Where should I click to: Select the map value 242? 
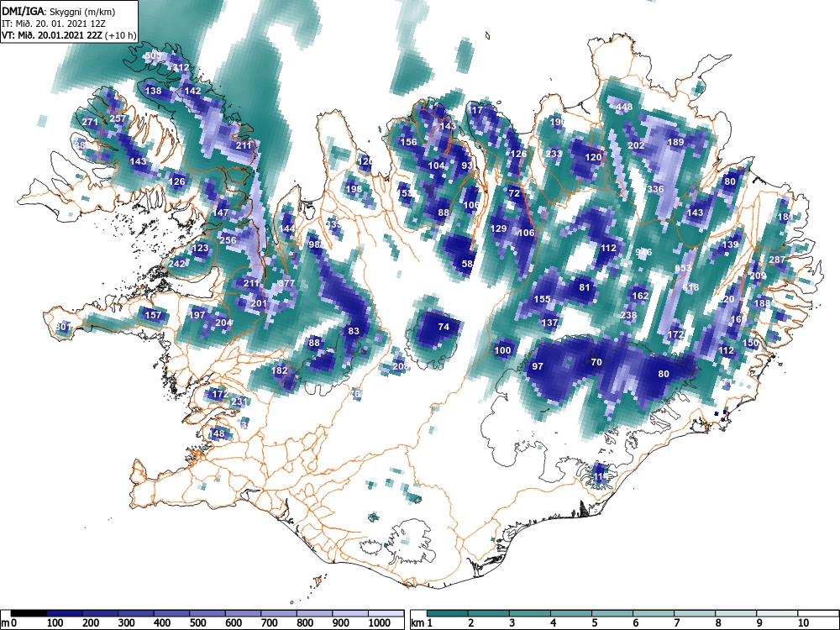coord(176,264)
